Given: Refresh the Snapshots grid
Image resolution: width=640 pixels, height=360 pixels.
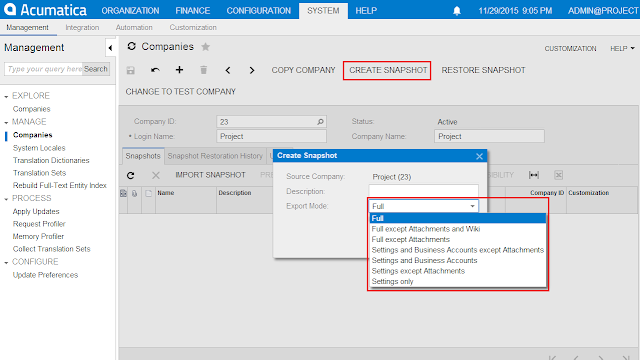Looking at the screenshot, I should (x=131, y=175).
